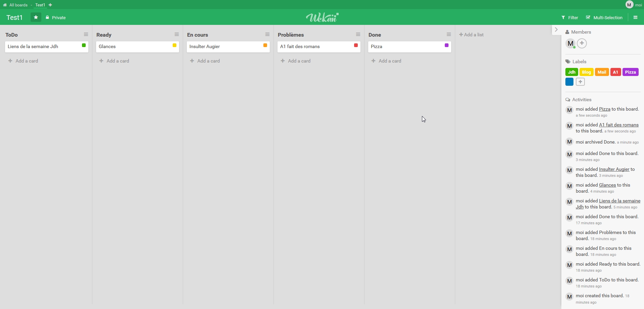Open the Done list menu
The height and width of the screenshot is (309, 644).
[x=449, y=35]
